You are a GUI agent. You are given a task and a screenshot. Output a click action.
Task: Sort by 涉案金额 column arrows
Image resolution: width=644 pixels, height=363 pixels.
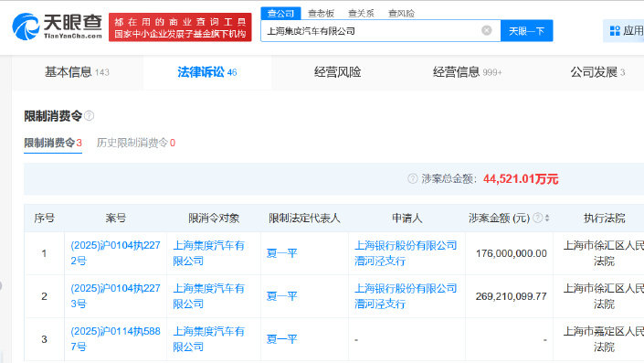point(547,218)
